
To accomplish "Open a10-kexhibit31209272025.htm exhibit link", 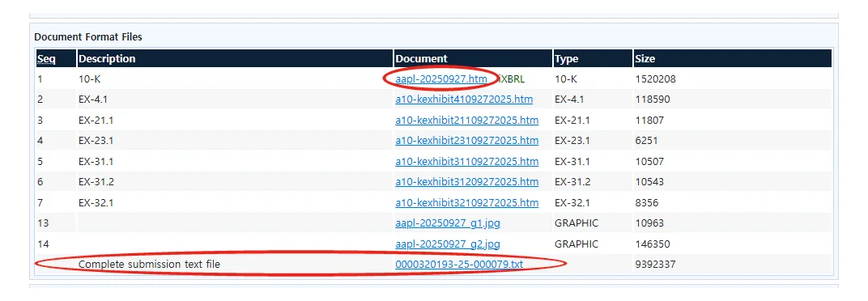I will pos(466,181).
